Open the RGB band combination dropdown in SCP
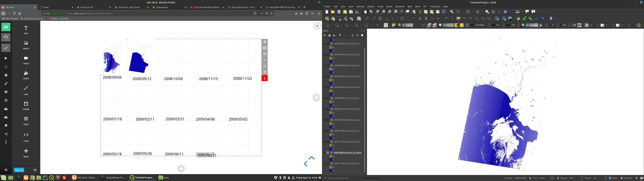The image size is (644, 181). point(423,25)
